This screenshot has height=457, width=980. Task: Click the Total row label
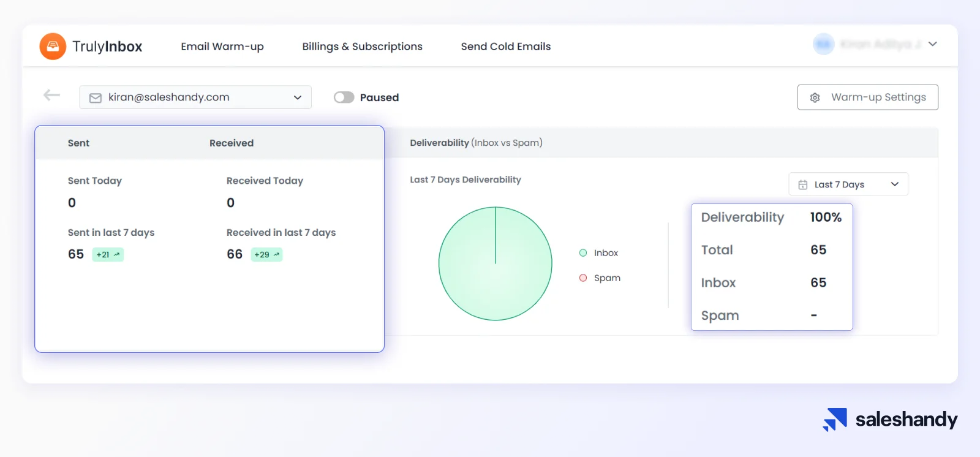(x=717, y=250)
